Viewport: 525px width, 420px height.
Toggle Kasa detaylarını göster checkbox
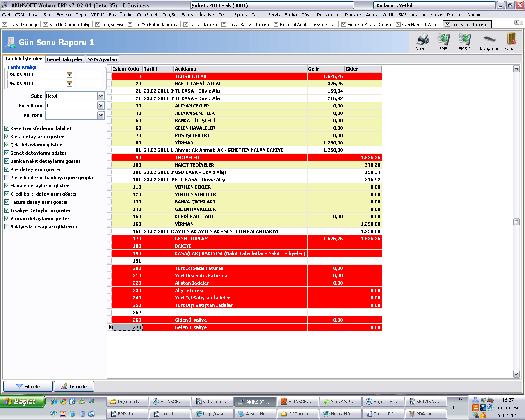pyautogui.click(x=7, y=137)
